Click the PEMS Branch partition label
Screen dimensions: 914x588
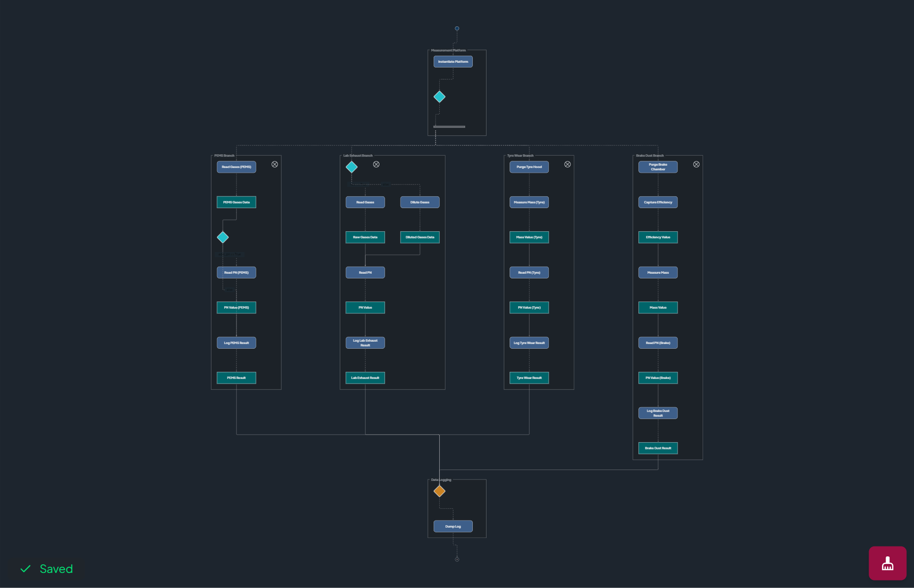click(224, 155)
